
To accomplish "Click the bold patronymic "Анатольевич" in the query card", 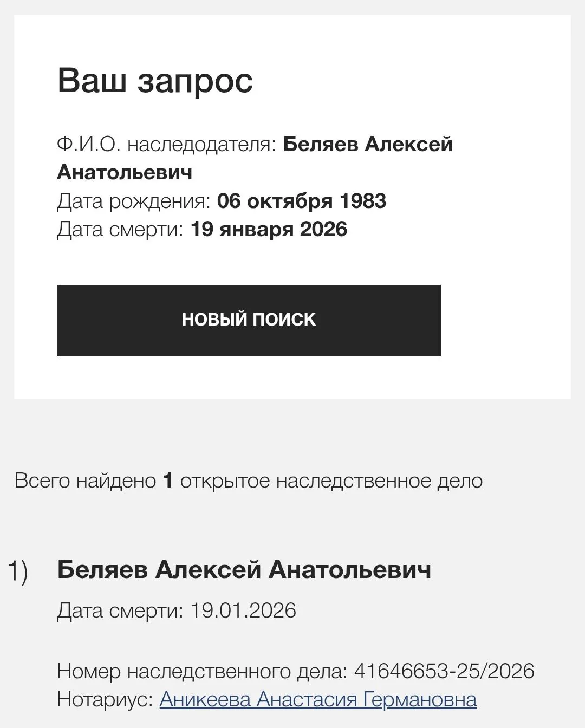I will (x=125, y=173).
